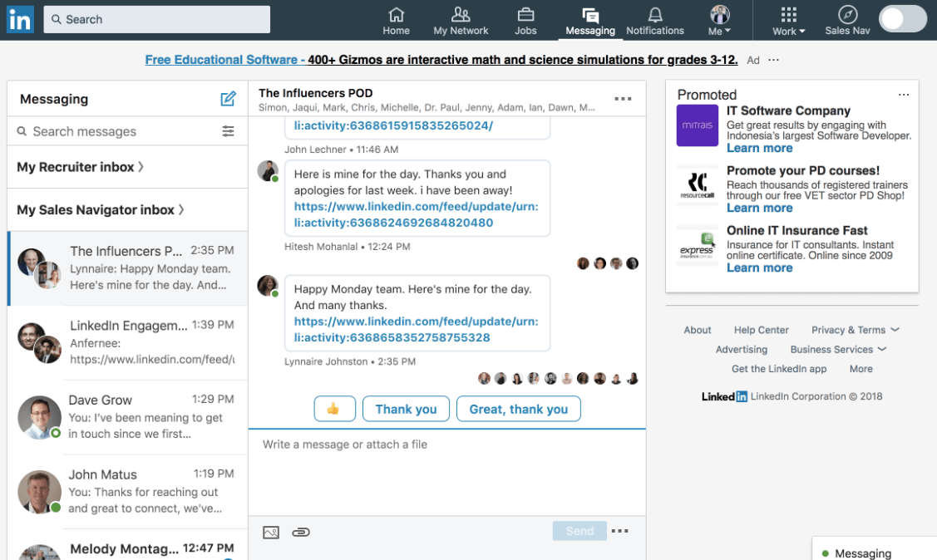
Task: Open the Help Center link
Action: pos(762,330)
